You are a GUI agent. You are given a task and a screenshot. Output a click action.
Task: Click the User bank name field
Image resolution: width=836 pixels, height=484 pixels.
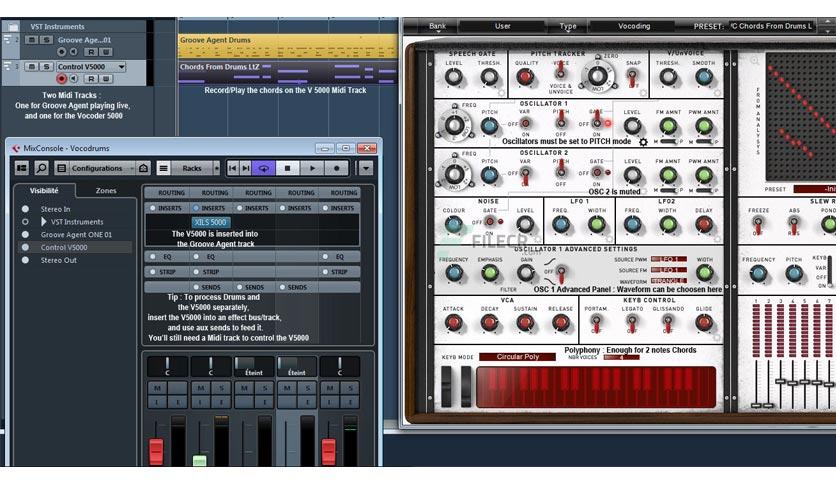point(502,26)
